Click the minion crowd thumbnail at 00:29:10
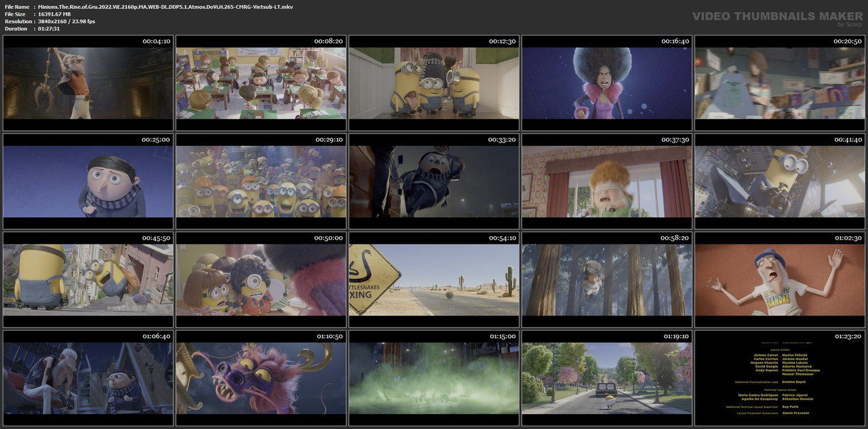Viewport: 868px width, 429px height. click(261, 181)
